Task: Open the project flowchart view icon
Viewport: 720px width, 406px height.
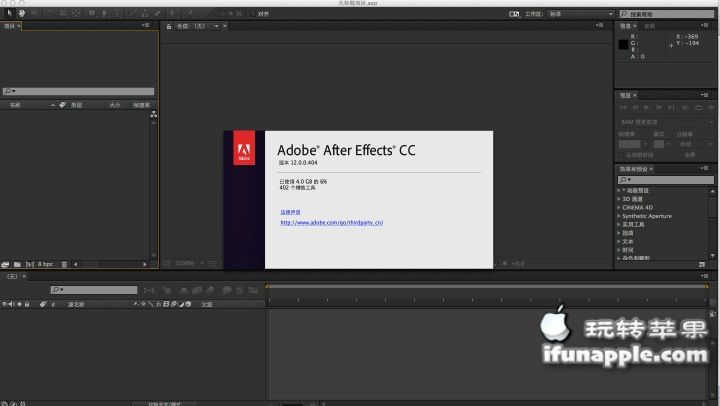Action: tap(153, 114)
